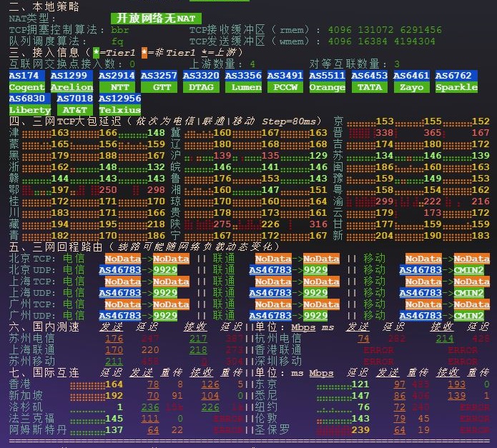Viewport: 497px width, 448px height.
Task: Click the Telxius provider name
Action: [x=120, y=110]
